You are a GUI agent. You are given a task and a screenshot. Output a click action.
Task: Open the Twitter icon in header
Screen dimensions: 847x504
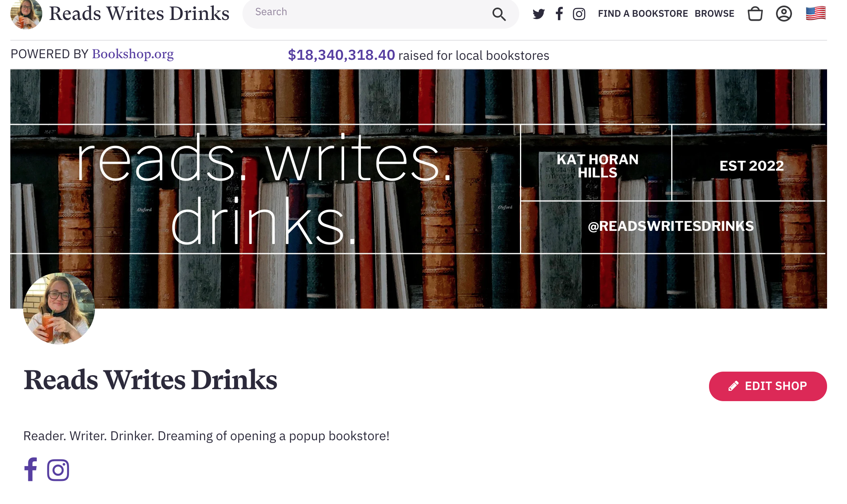(x=538, y=14)
